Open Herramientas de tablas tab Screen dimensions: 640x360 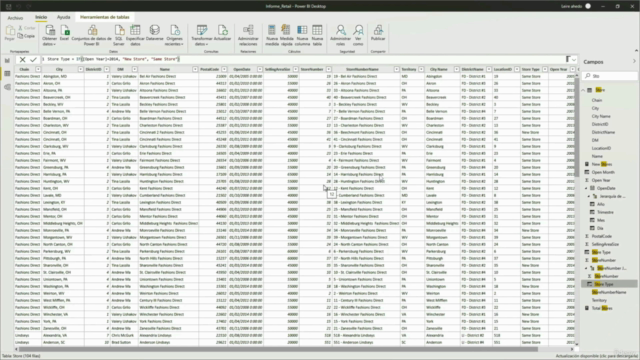pyautogui.click(x=104, y=17)
